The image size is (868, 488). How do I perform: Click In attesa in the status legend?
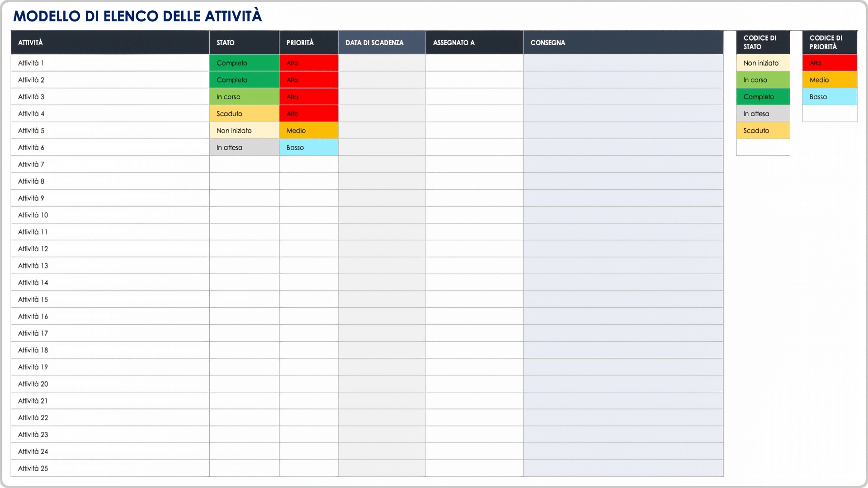coord(763,114)
